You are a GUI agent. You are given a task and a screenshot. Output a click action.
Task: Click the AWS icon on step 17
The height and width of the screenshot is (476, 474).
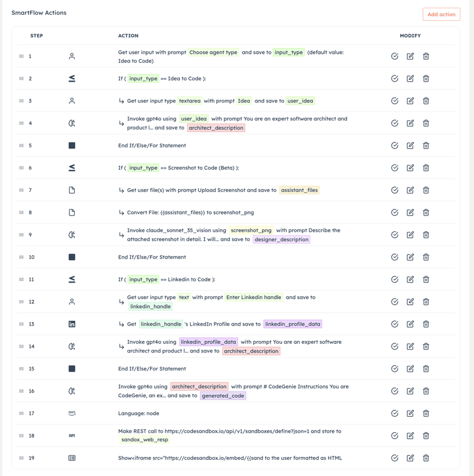[72, 413]
